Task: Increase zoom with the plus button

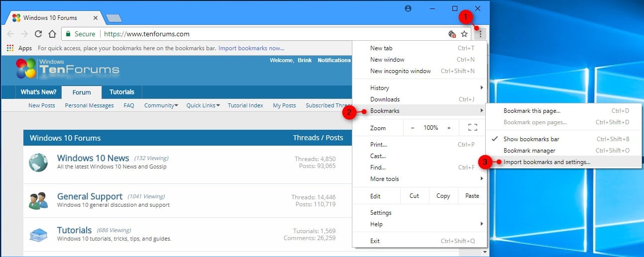Action: [x=449, y=128]
